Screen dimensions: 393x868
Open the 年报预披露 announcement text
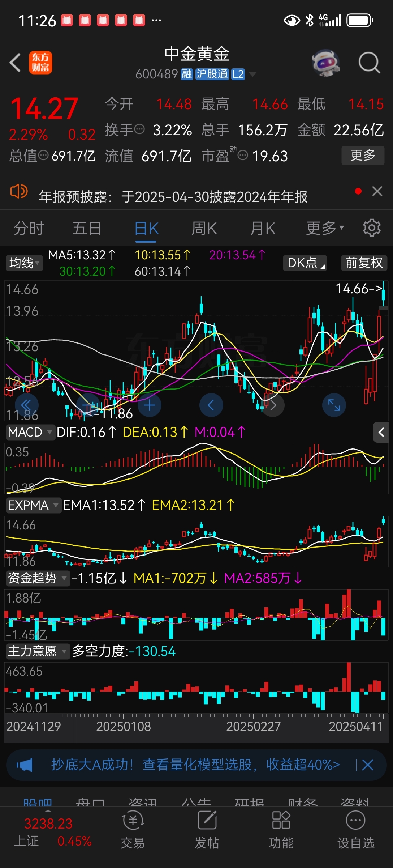(x=173, y=197)
